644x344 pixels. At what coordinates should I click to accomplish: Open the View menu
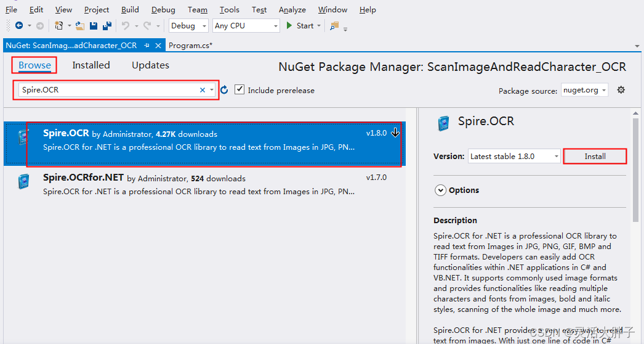point(63,9)
